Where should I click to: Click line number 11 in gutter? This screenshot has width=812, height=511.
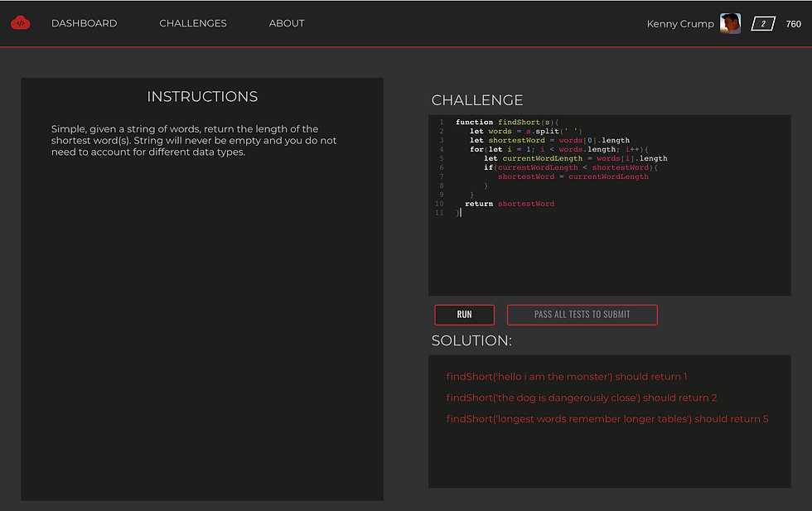[x=439, y=213]
